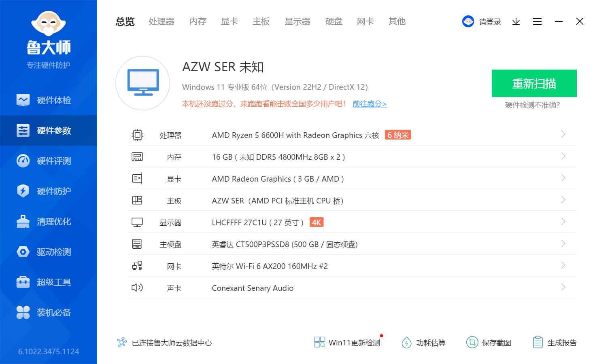
Task: Open 清理优化 from the sidebar
Action: 54,221
